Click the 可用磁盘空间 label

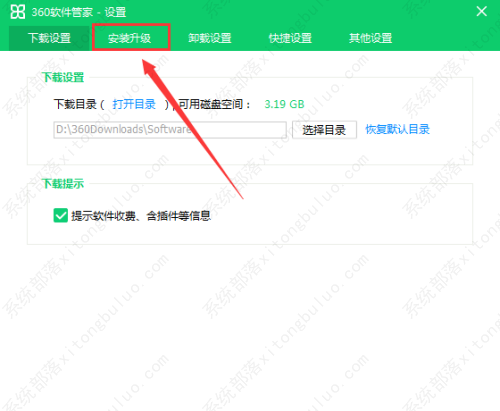[215, 104]
